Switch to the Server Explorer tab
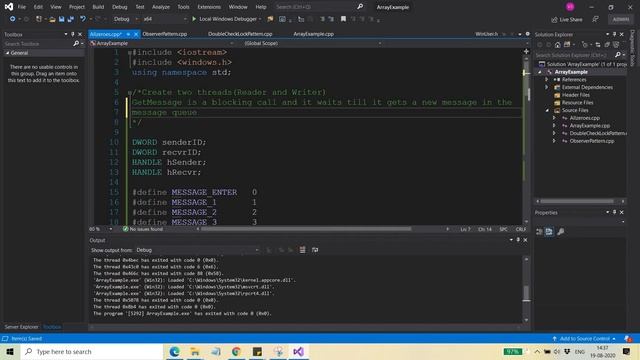Viewport: 640px width, 360px height. pyautogui.click(x=21, y=327)
